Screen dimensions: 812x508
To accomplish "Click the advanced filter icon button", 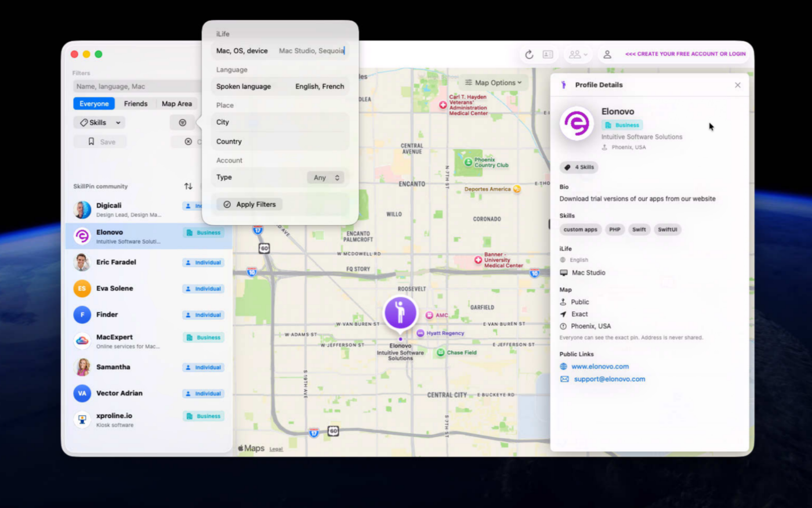I will 182,123.
